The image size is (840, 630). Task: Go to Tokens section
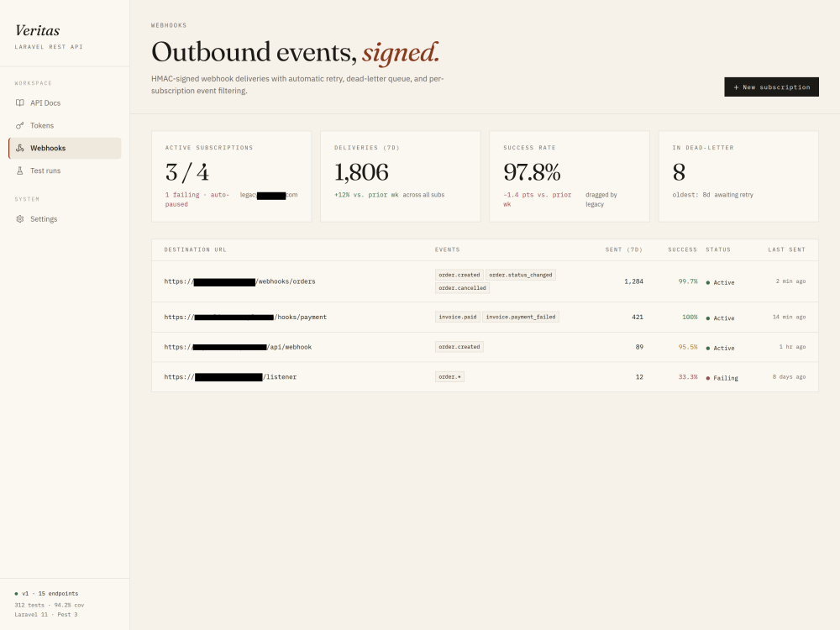pos(65,125)
